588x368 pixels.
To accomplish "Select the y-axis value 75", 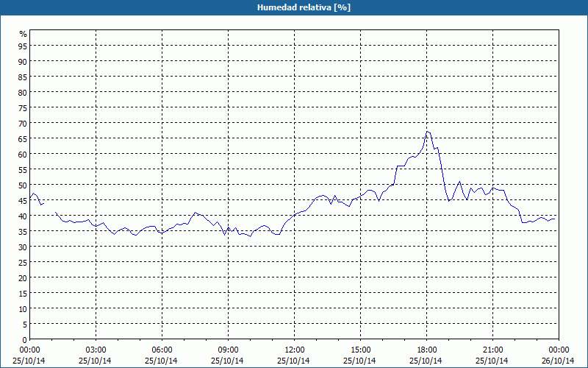I will coord(23,108).
